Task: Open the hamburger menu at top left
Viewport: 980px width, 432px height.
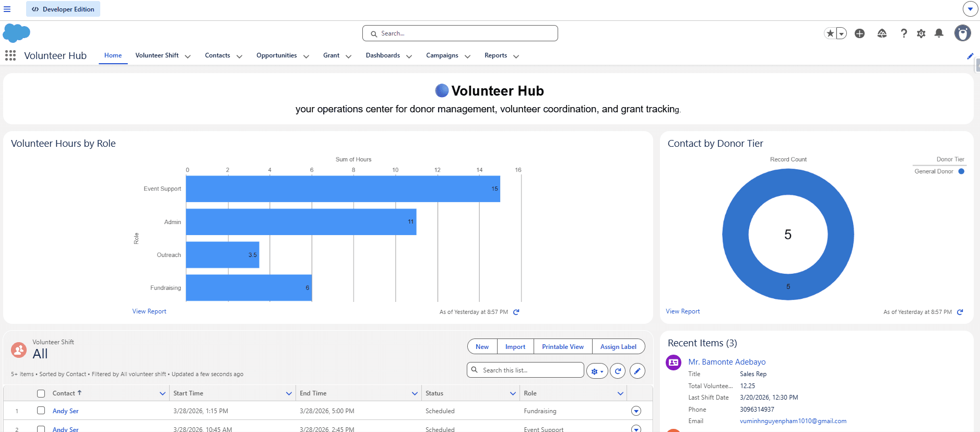Action: coord(7,9)
